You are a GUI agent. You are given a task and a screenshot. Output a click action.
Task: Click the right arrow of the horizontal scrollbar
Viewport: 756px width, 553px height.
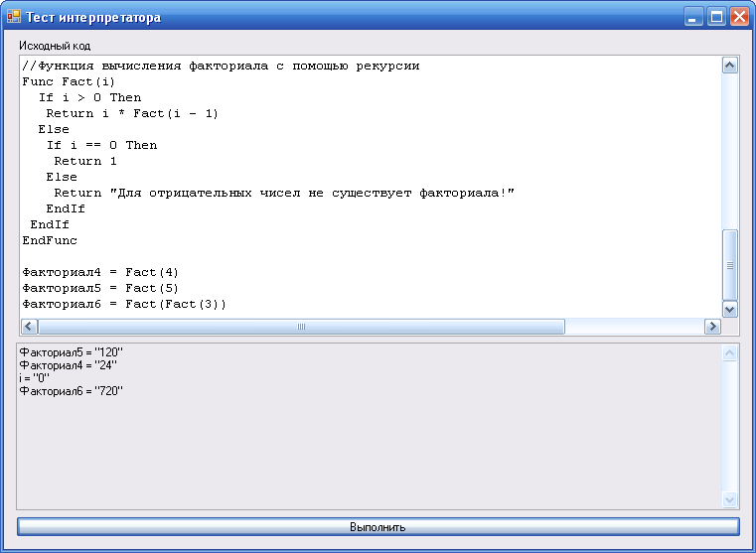coord(712,327)
